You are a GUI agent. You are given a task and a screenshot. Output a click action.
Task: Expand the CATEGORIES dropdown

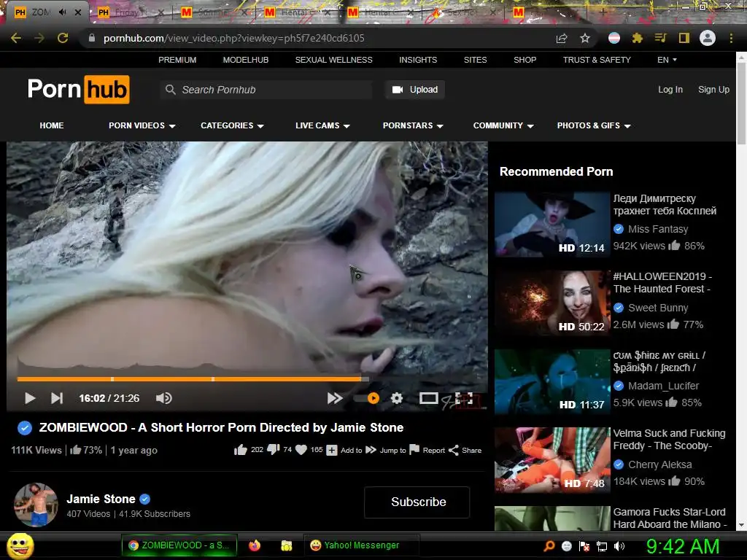232,125
